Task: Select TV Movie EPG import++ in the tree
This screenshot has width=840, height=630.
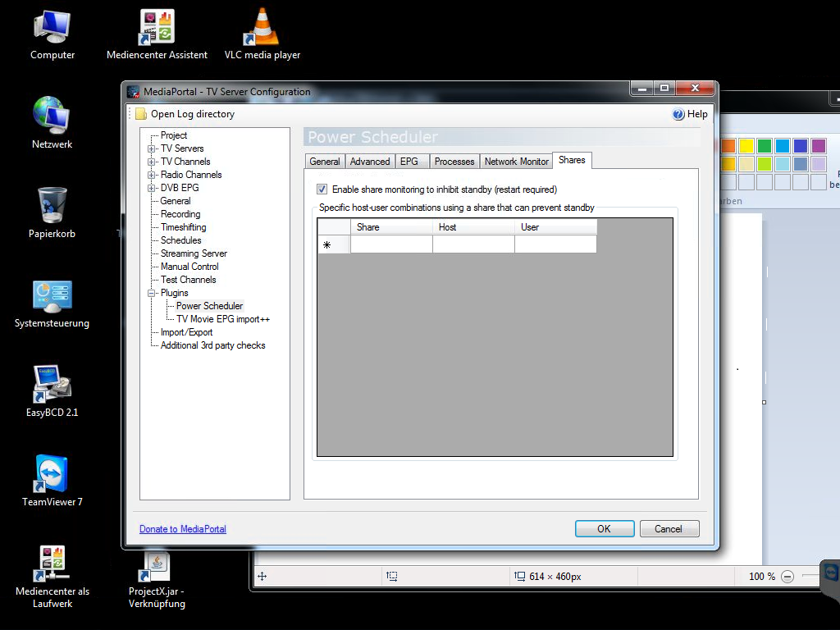Action: pyautogui.click(x=223, y=319)
